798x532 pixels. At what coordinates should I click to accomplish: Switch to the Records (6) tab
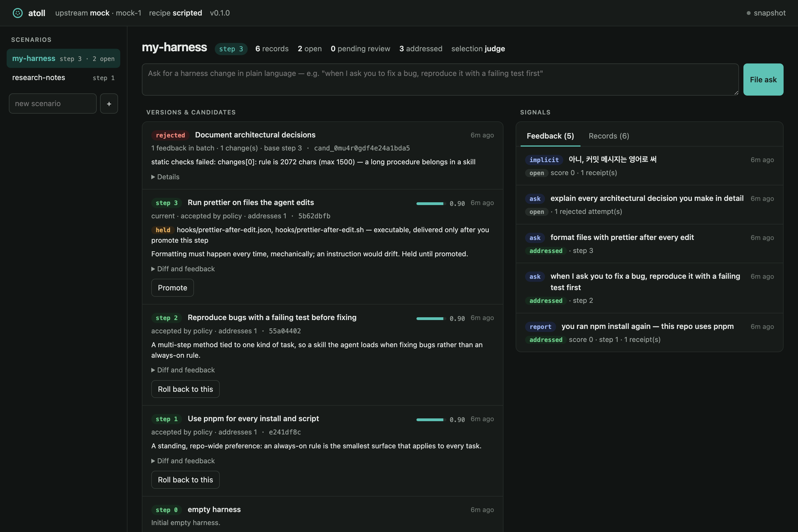[x=609, y=136]
